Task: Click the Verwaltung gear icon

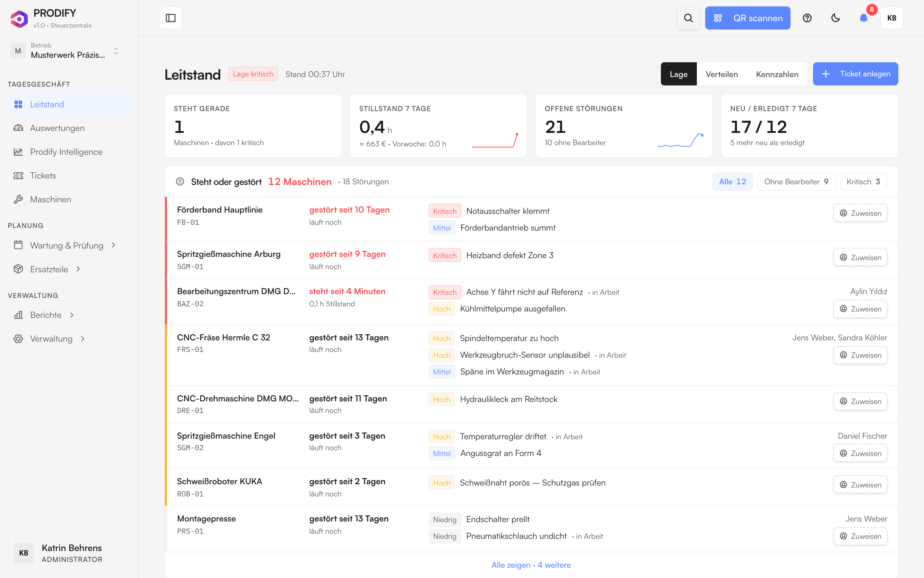Action: tap(18, 339)
